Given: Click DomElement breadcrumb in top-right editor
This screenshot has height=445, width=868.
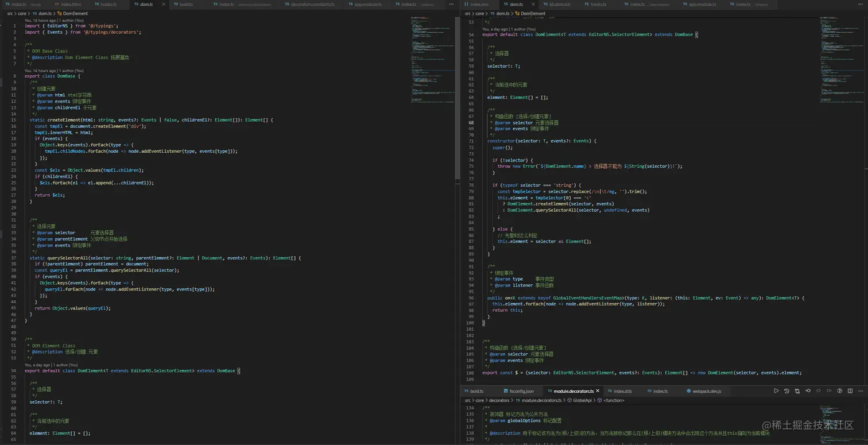Looking at the screenshot, I should pyautogui.click(x=530, y=13).
